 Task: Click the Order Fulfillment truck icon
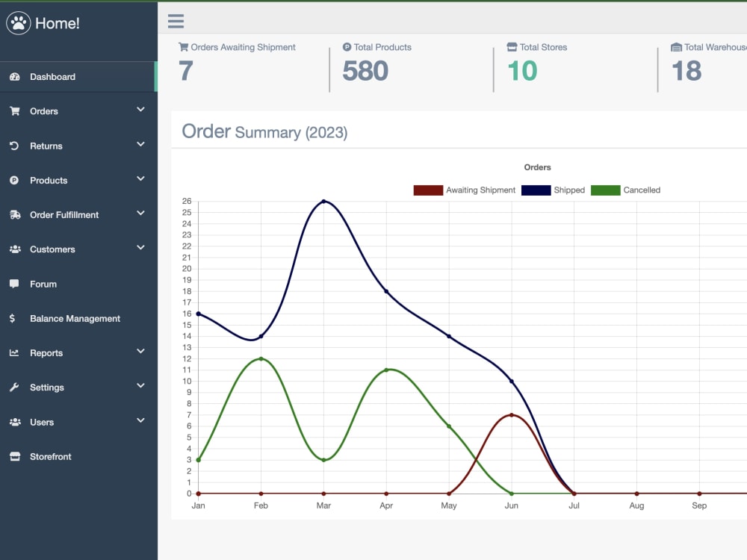click(x=15, y=215)
